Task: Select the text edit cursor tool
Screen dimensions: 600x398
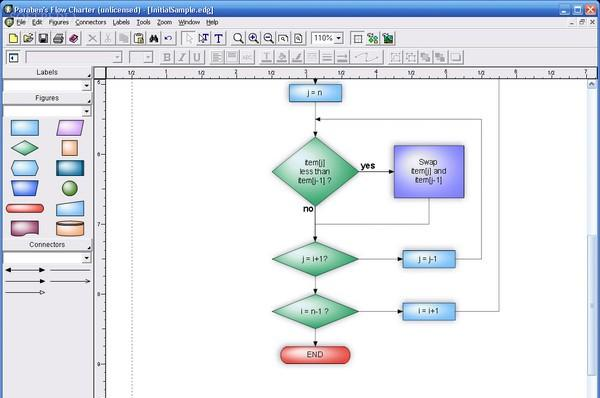Action: pos(204,38)
